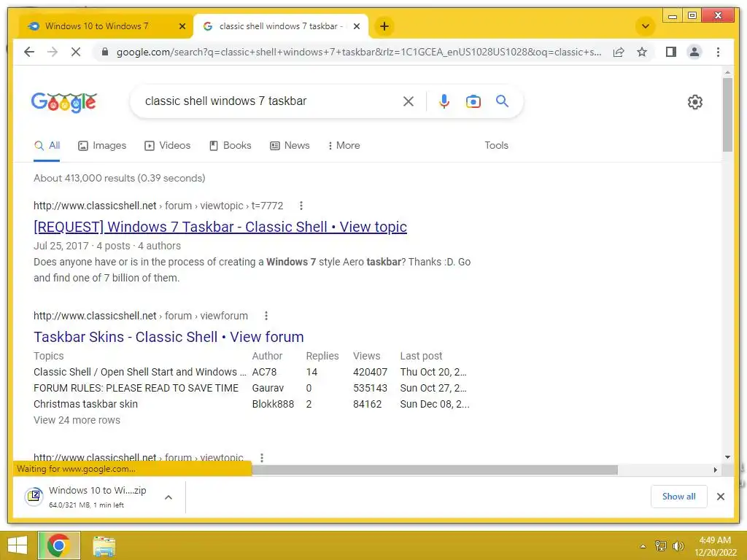The height and width of the screenshot is (560, 747).
Task: Switch to Windows 10 to Windows 7 tab
Action: pos(97,26)
